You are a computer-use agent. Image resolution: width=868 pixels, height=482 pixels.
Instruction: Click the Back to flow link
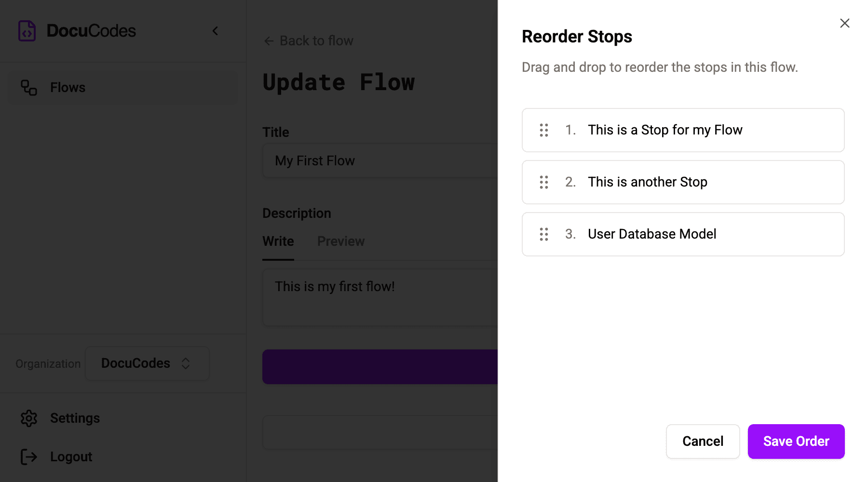coord(316,41)
